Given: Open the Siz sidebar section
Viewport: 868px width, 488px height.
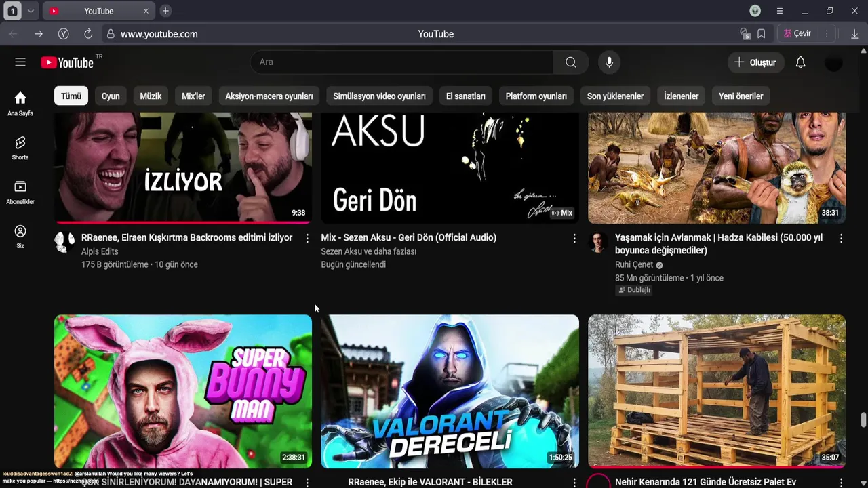Looking at the screenshot, I should click(20, 237).
